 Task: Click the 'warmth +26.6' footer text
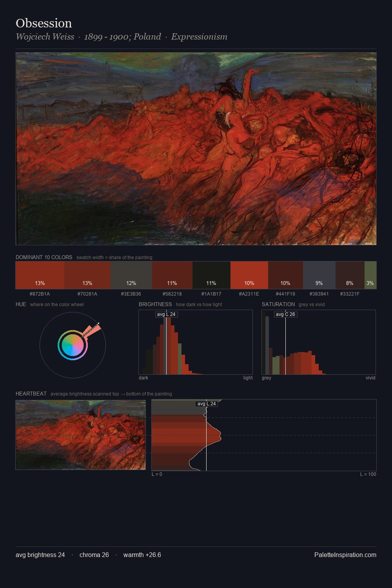click(142, 555)
